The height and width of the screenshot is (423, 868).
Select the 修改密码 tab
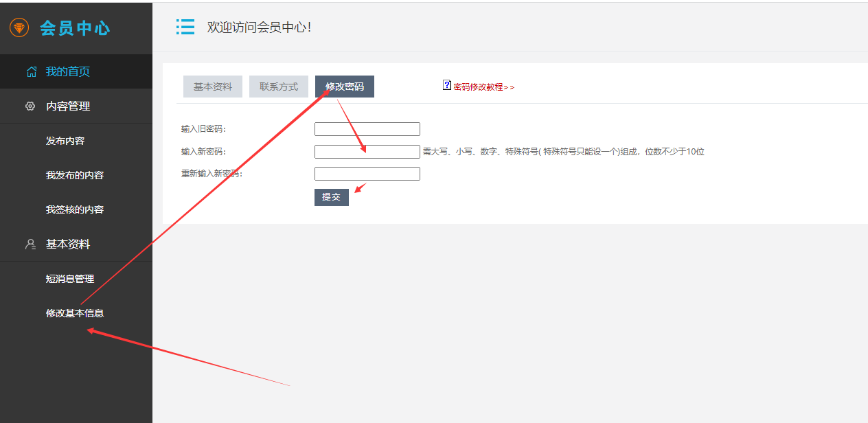[x=344, y=87]
